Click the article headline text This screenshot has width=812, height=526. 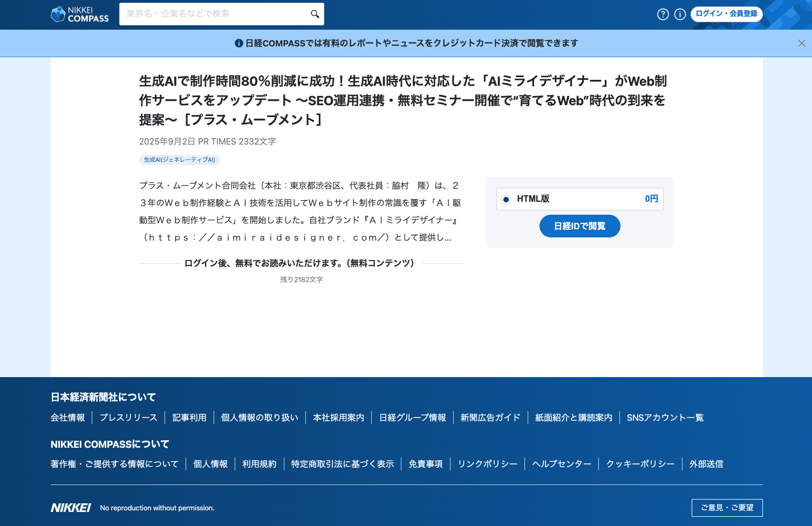403,100
